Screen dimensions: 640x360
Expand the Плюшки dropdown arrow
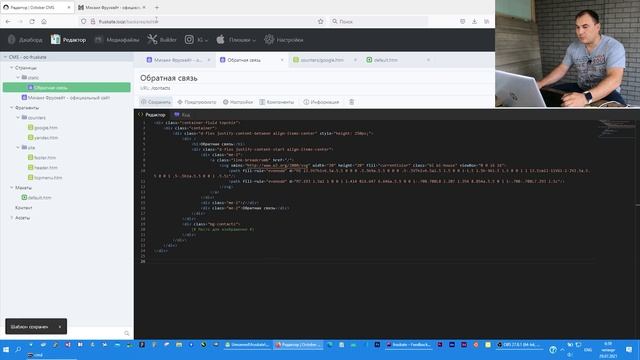(x=254, y=40)
